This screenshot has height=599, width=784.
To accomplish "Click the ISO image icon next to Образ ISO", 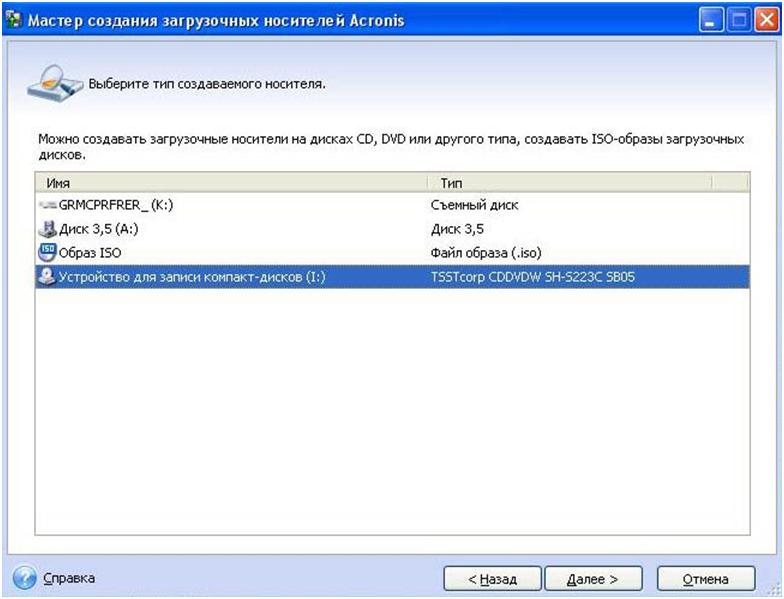I will pos(48,252).
